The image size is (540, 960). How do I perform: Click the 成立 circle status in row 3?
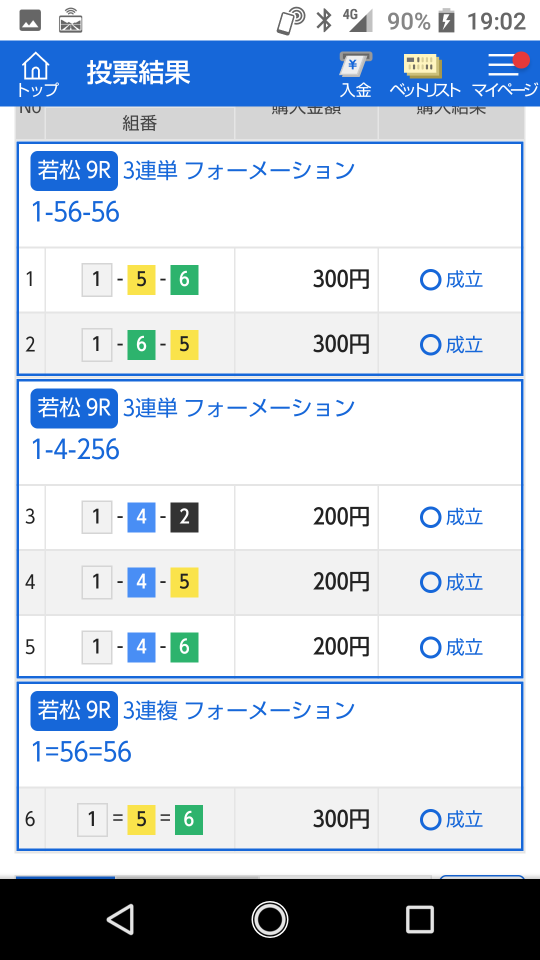tap(452, 518)
